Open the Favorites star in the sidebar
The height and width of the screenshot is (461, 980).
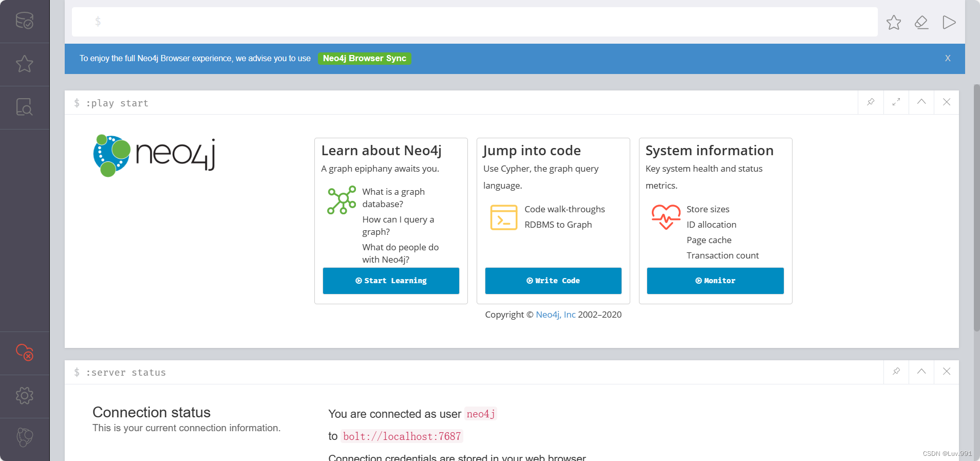[x=24, y=64]
